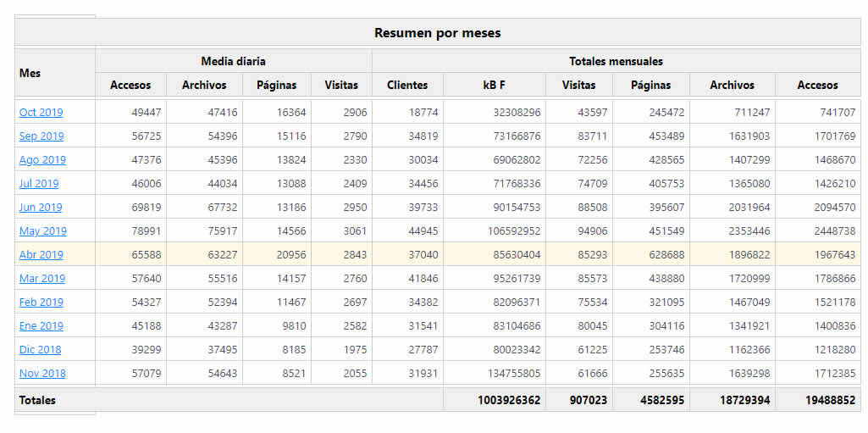Select the Dic 2018 month link

point(40,349)
